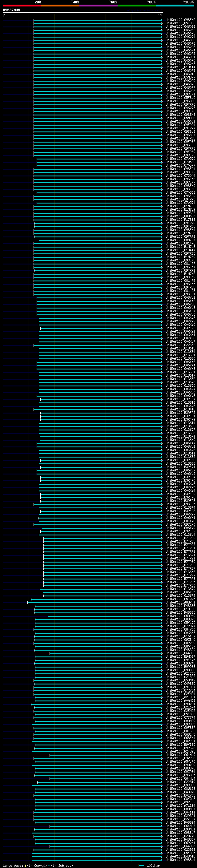Image resolution: width=197 pixels, height=868 pixels.
Task: Open hit label UniRef100_O22652
Action: click(x=180, y=345)
